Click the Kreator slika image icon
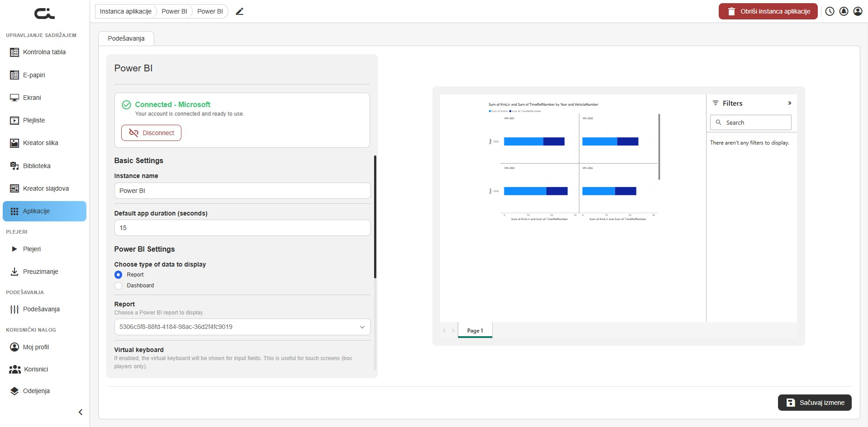 (x=14, y=143)
